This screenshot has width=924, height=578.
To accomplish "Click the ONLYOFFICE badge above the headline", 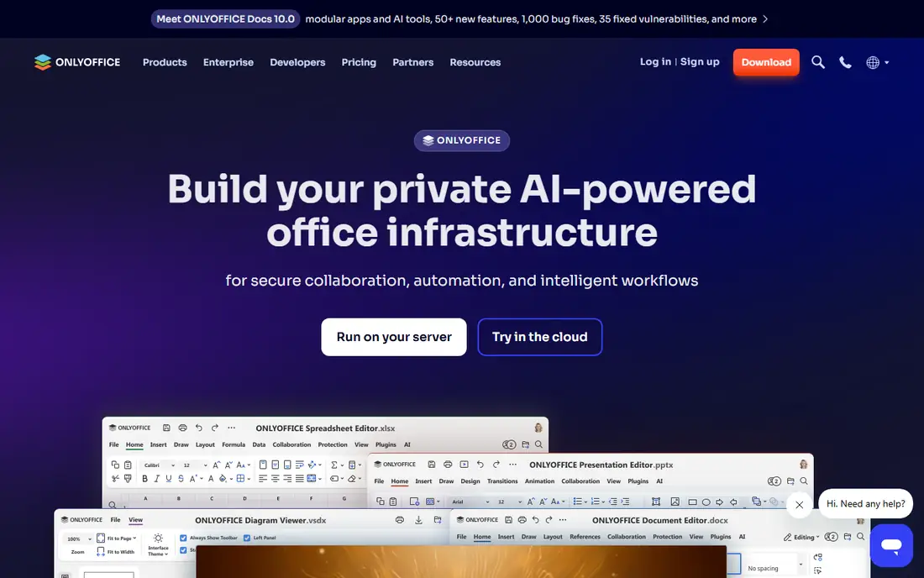I will point(461,140).
